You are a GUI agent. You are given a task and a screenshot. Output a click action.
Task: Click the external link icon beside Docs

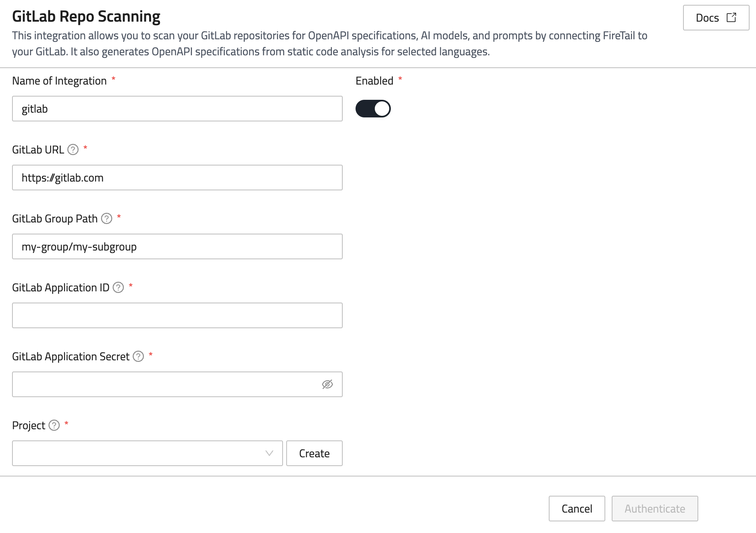tap(732, 18)
